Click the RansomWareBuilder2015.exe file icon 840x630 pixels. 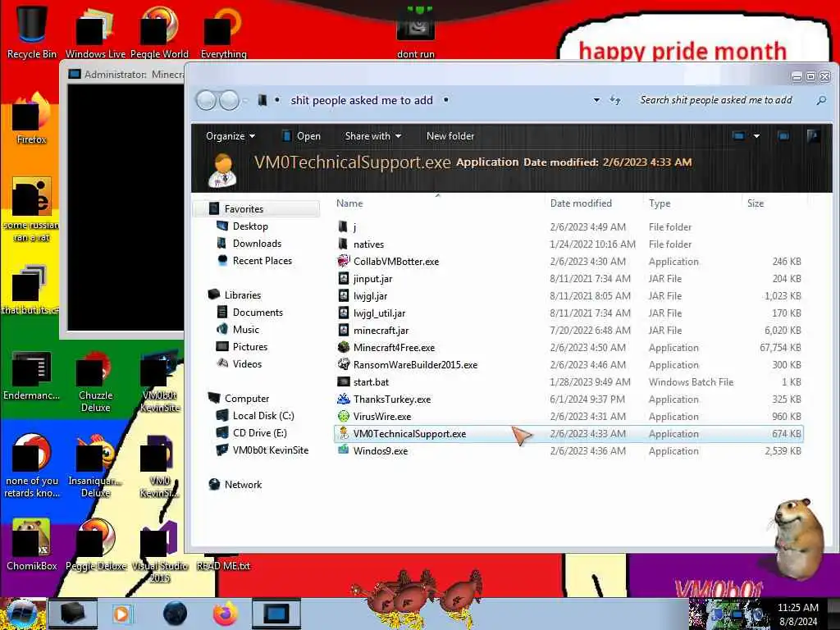coord(344,365)
